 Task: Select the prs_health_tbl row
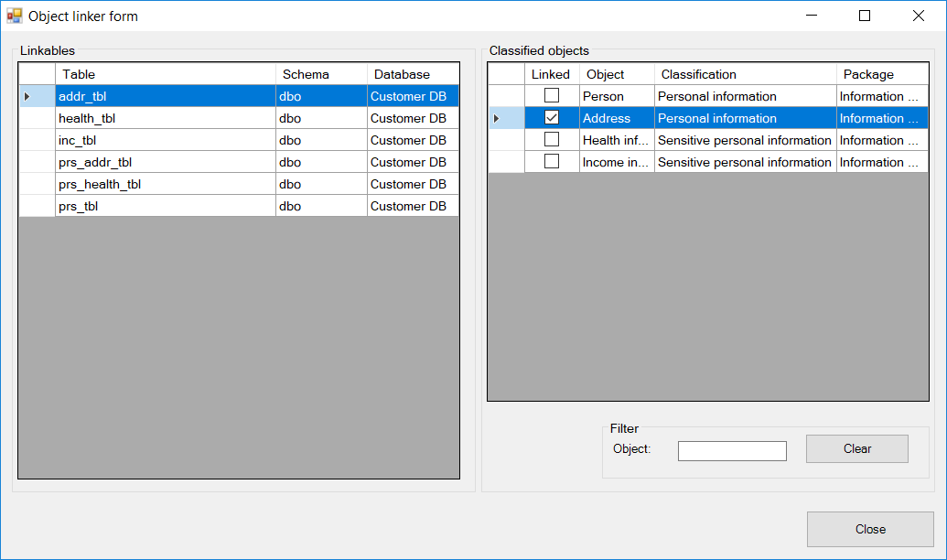point(165,184)
